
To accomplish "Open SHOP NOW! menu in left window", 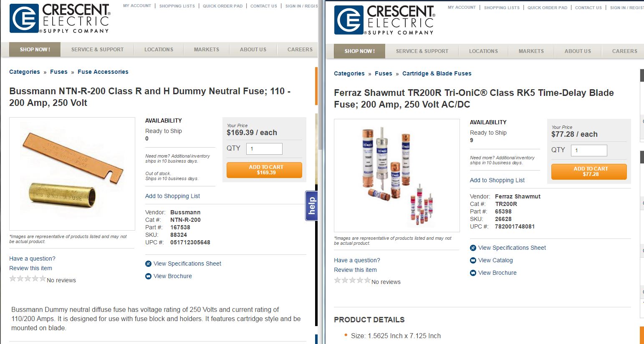I will pos(35,49).
